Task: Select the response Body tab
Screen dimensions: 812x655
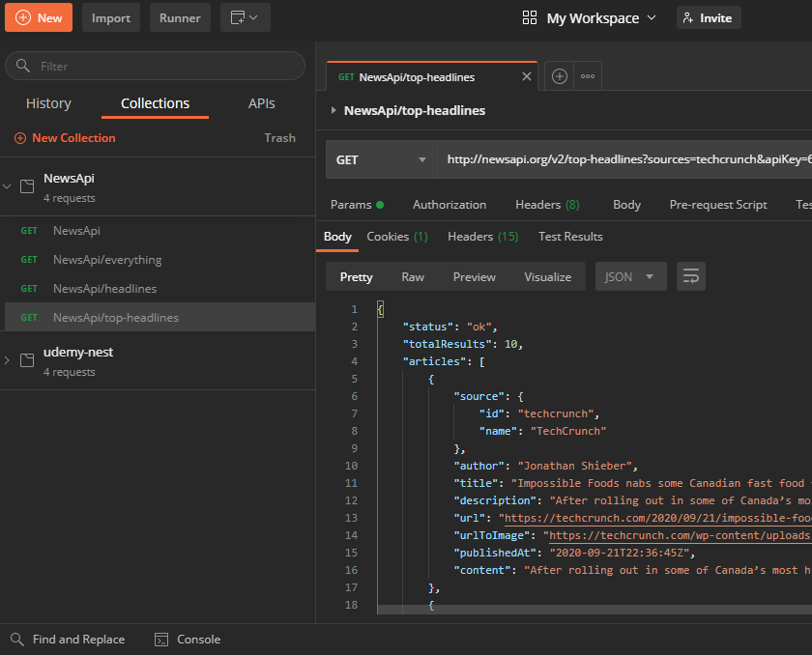Action: [x=337, y=237]
